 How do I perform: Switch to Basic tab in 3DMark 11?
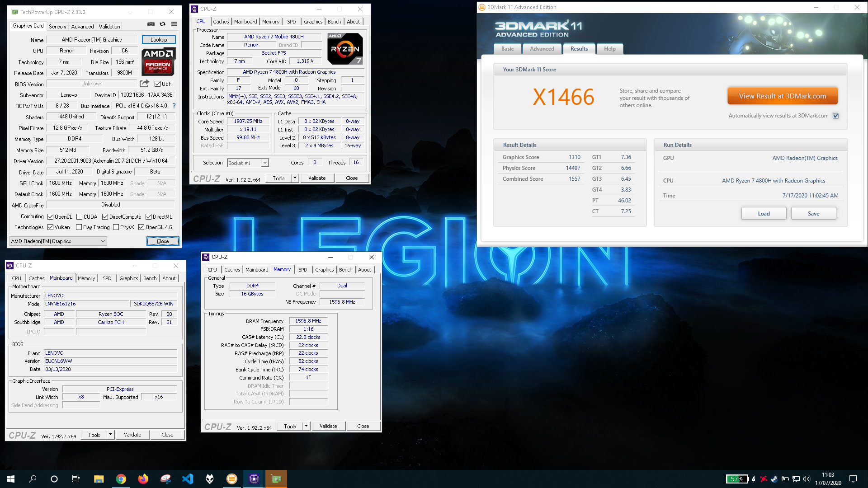point(507,49)
